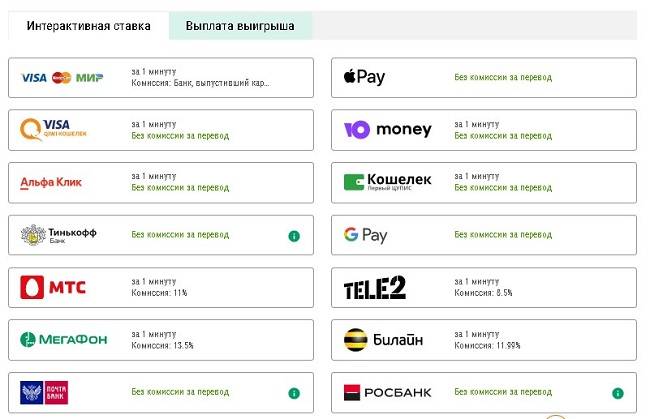The image size is (650, 419).
Task: Choose TELE2 mobile payment
Action: [x=484, y=288]
